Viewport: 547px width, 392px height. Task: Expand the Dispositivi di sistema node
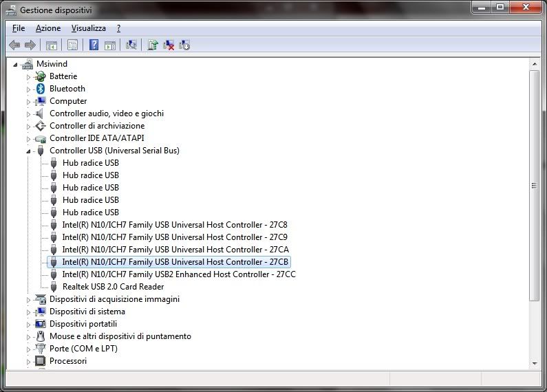click(29, 312)
